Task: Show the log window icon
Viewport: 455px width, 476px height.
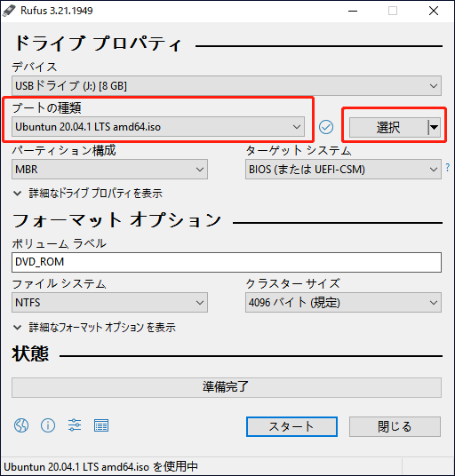Action: click(x=101, y=425)
